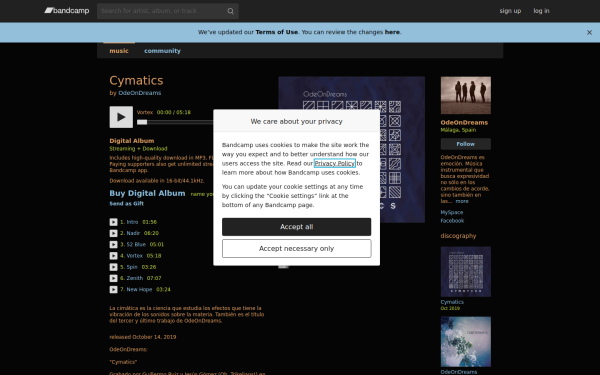Click the Accept all button
Viewport: 600px width, 375px height.
coord(297,227)
